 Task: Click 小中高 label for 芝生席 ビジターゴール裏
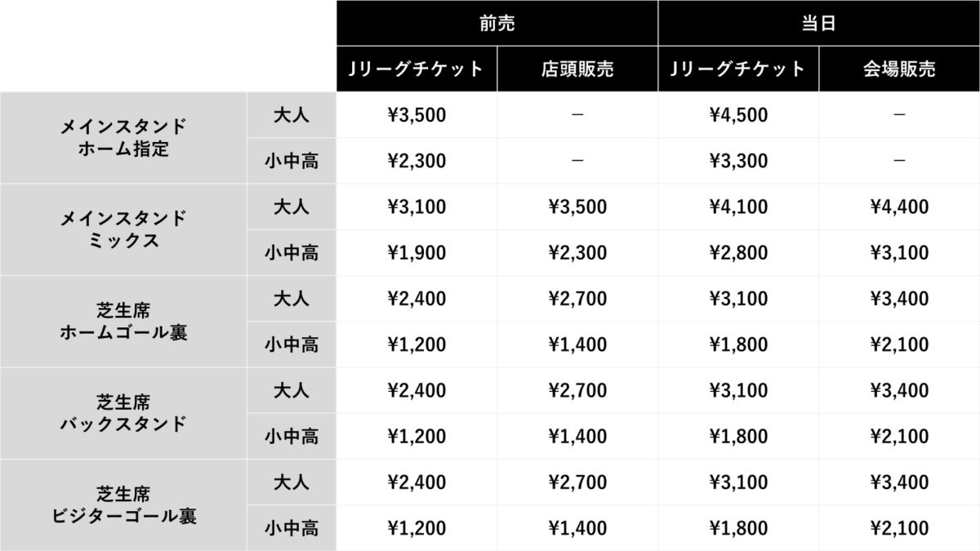click(291, 528)
